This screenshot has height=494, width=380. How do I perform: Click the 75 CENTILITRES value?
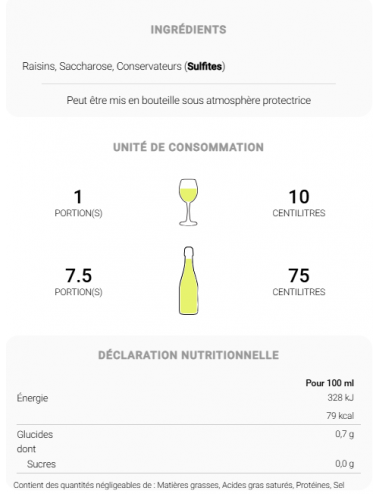point(299,282)
